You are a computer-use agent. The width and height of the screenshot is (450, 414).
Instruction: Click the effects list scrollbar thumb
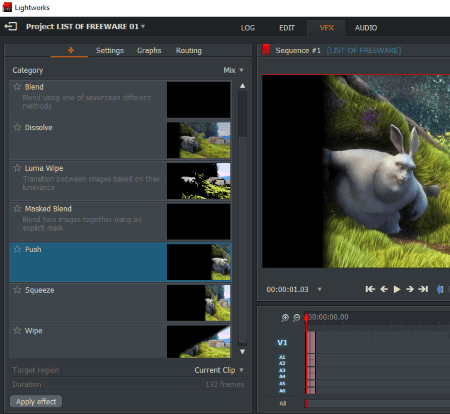[x=243, y=114]
